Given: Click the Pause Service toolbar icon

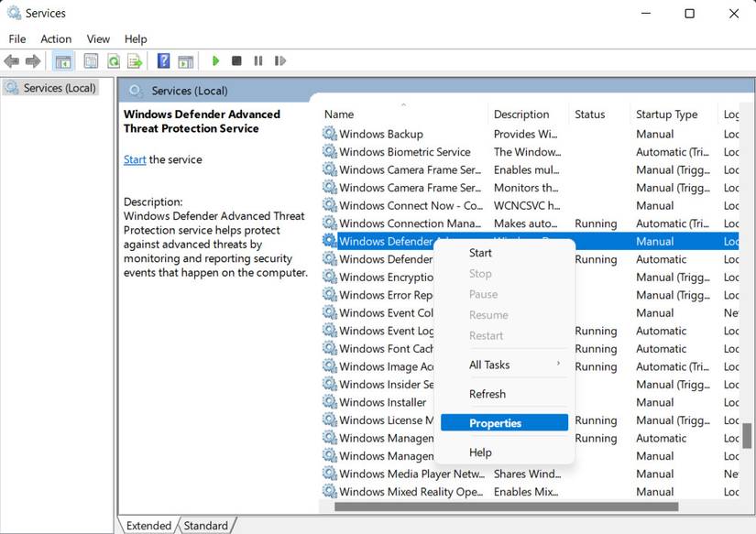Looking at the screenshot, I should coord(257,60).
